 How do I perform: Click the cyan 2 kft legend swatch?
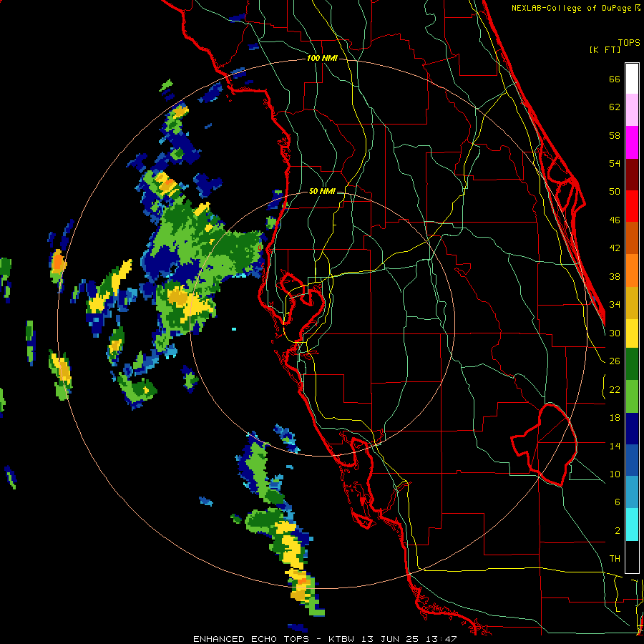[632, 525]
